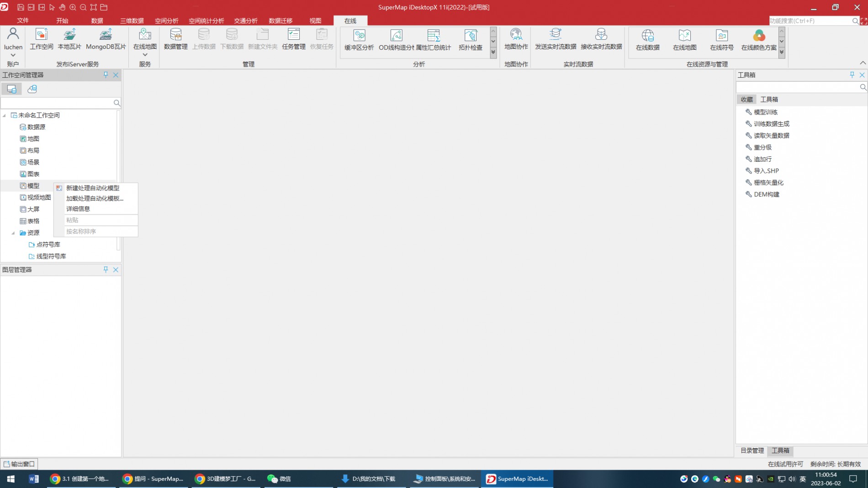868x488 pixels.
Task: Choose 详细信息 from the context menu
Action: click(96, 209)
